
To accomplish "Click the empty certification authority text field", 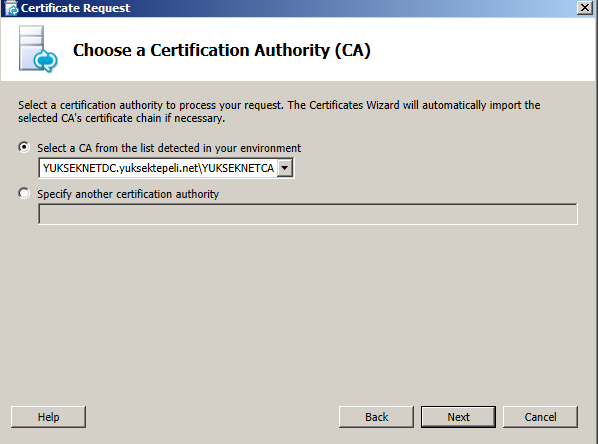I will [x=308, y=214].
